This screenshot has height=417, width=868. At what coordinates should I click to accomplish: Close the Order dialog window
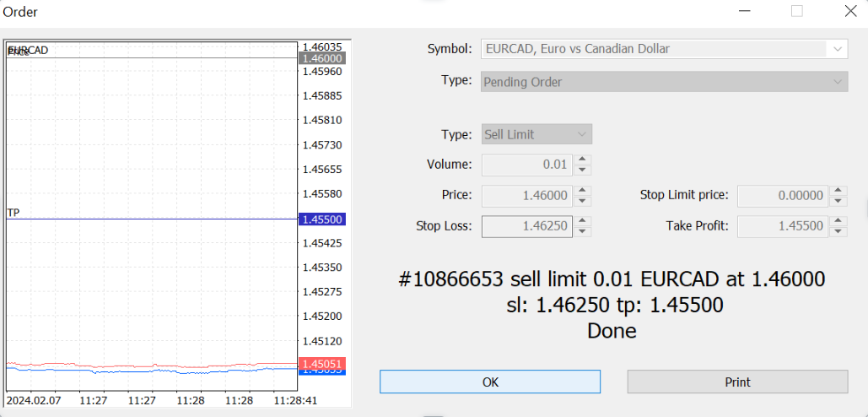click(x=849, y=12)
